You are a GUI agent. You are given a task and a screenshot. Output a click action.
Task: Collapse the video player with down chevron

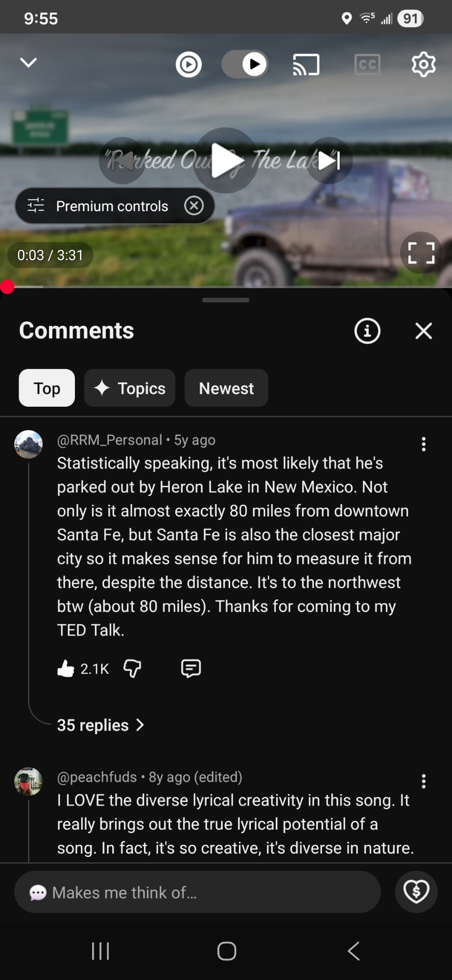tap(28, 63)
